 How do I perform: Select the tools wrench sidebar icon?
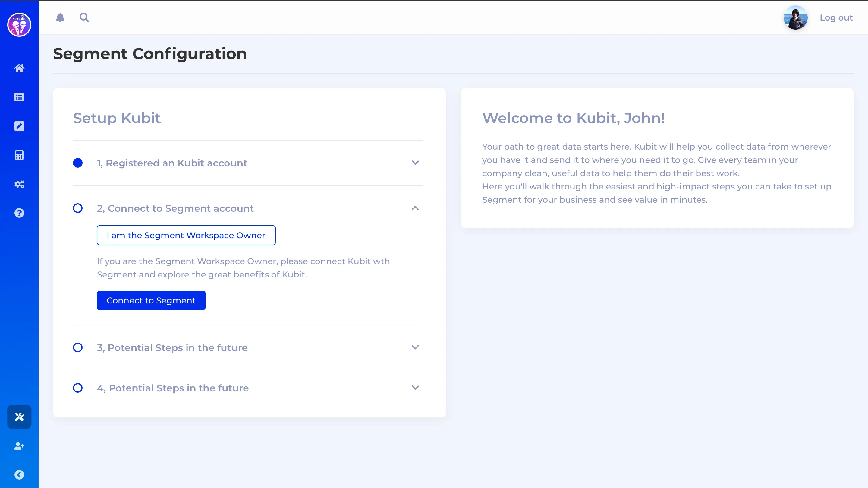coord(19,417)
